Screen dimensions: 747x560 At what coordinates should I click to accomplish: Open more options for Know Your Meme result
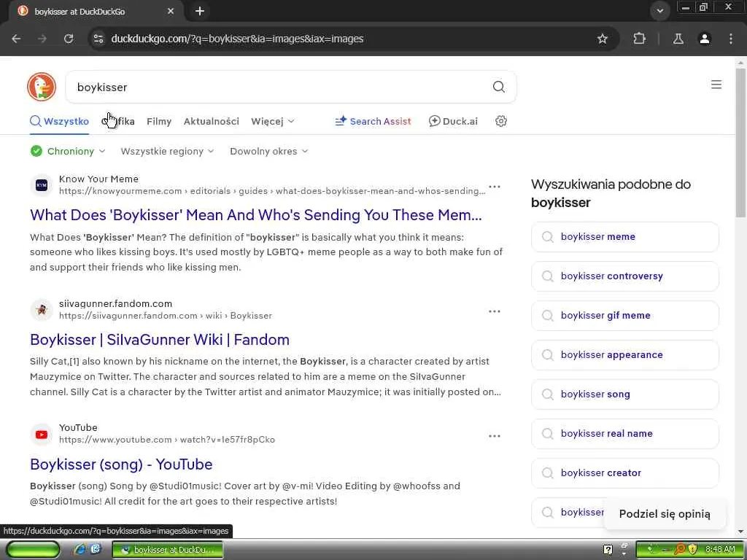click(x=495, y=187)
